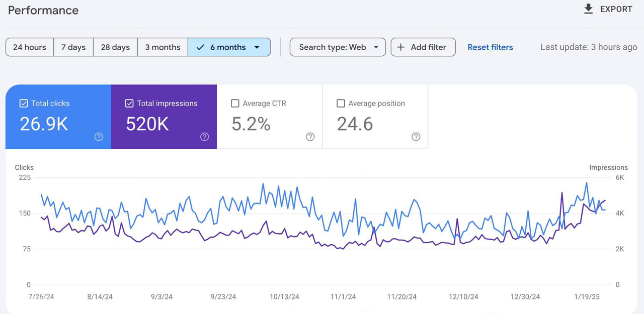Image resolution: width=644 pixels, height=314 pixels.
Task: Click the checkmark icon beside 6 months
Action: click(200, 47)
